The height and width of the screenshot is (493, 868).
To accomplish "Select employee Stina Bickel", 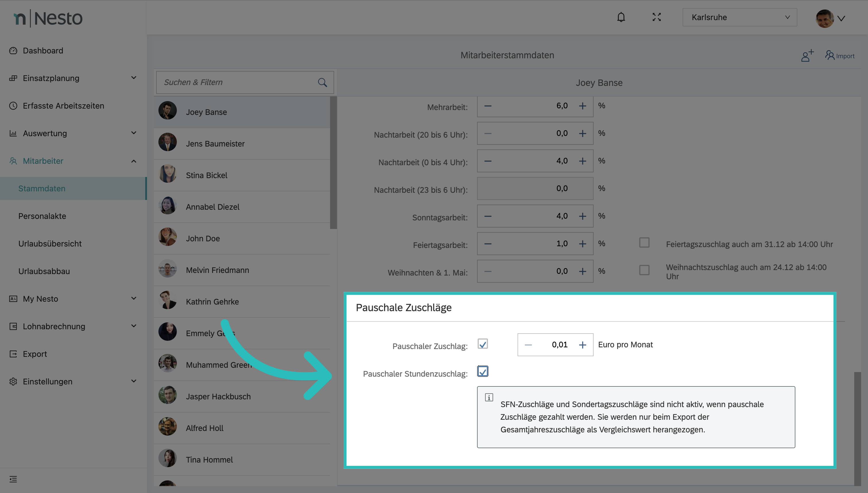I will tap(206, 175).
